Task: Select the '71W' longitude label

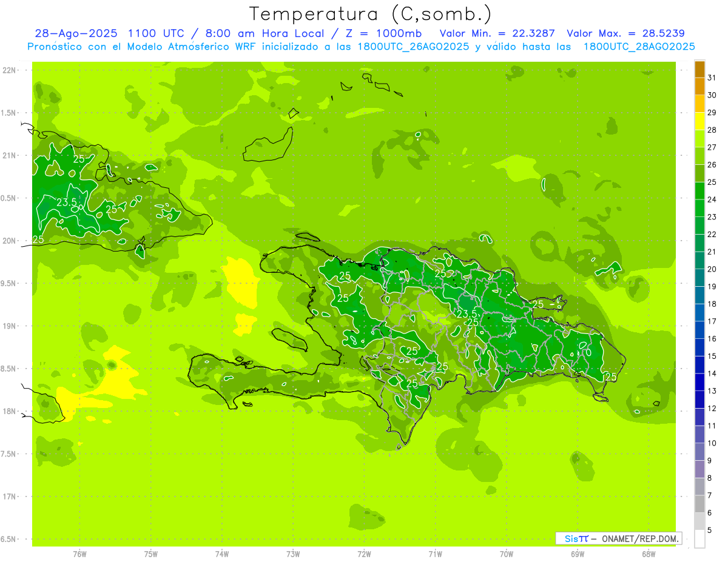Action: coord(435,554)
